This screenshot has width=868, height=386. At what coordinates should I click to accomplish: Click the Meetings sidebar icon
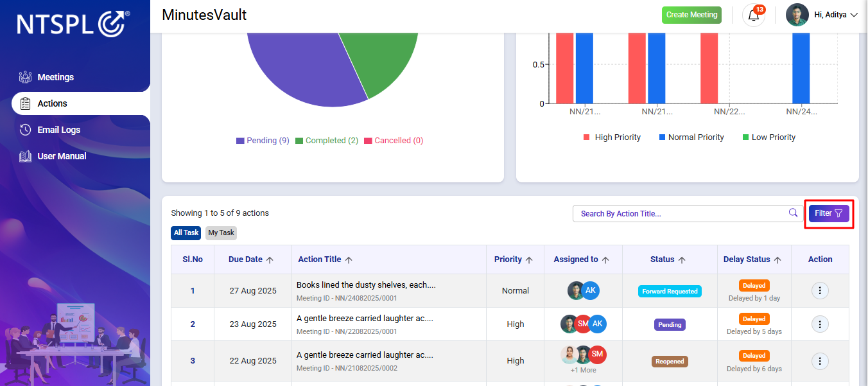point(26,77)
